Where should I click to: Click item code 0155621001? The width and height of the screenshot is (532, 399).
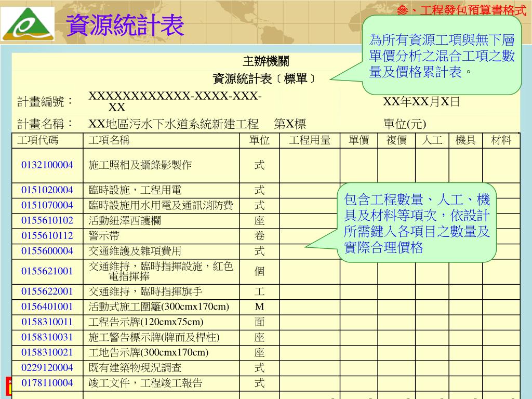click(47, 271)
